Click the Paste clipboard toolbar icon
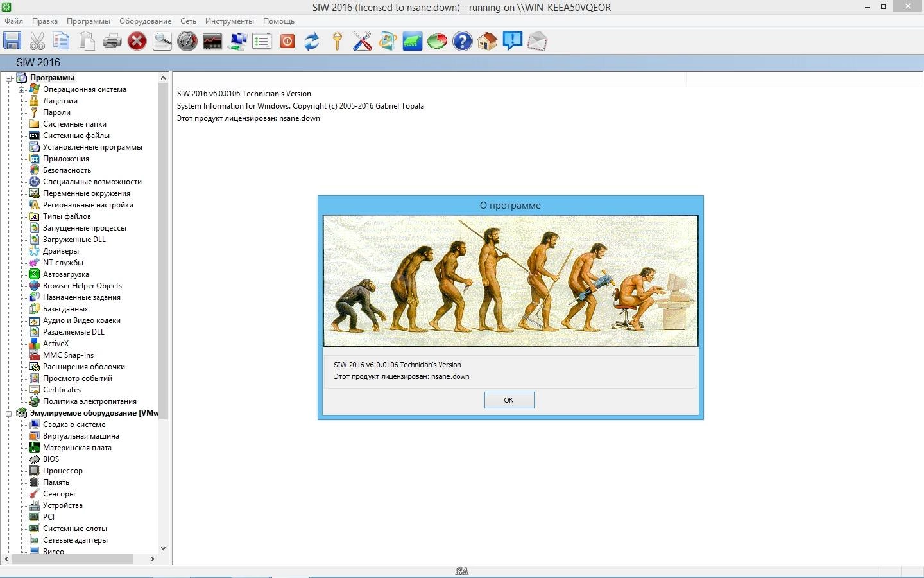 pyautogui.click(x=87, y=42)
